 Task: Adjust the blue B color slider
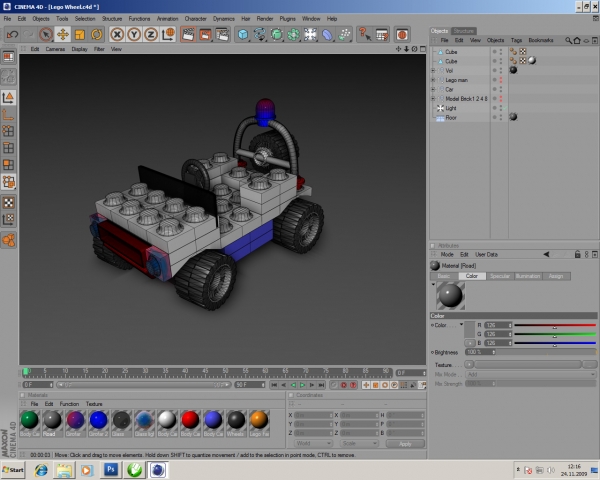(x=555, y=343)
